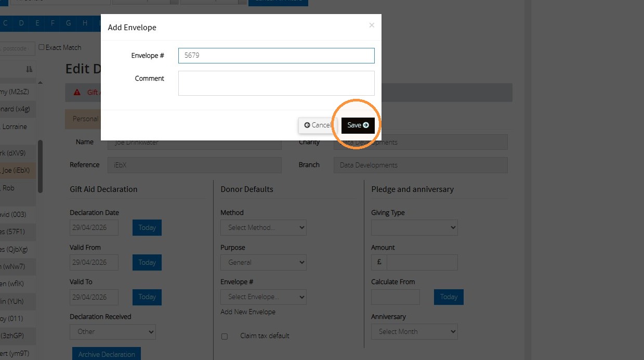Click Today next to Valid From

pos(147,262)
